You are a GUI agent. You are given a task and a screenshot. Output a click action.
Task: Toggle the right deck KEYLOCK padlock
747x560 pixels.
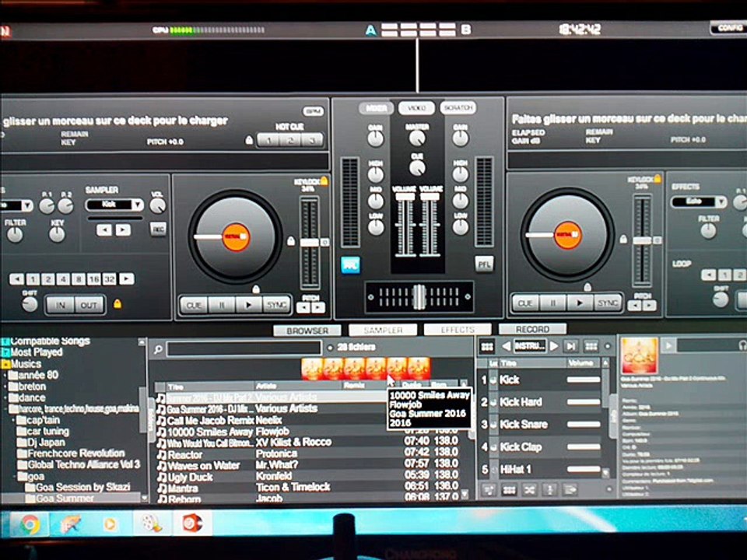658,179
